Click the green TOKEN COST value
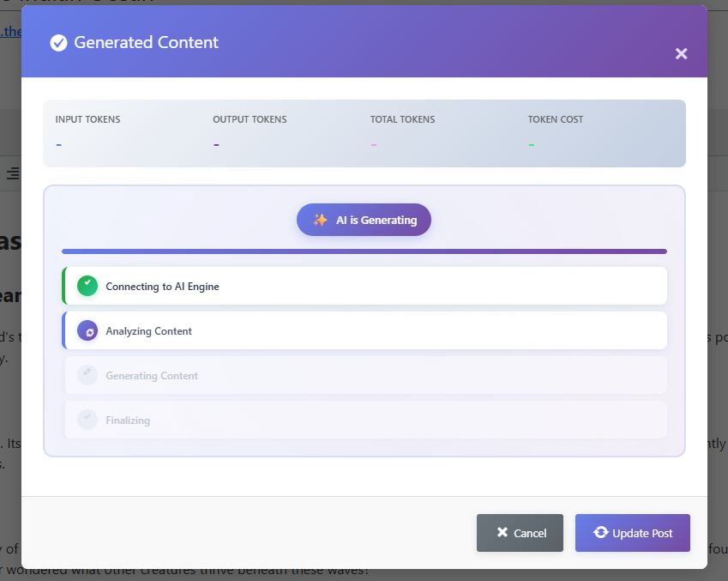The height and width of the screenshot is (581, 728). click(x=531, y=144)
